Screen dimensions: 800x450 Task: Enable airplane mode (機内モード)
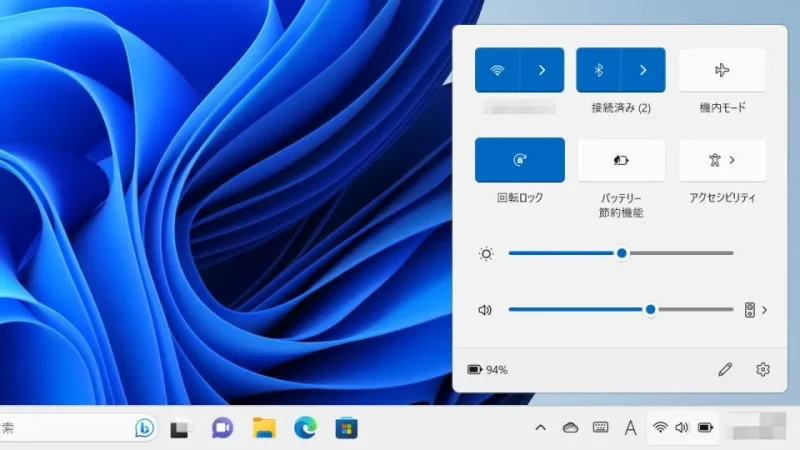722,70
